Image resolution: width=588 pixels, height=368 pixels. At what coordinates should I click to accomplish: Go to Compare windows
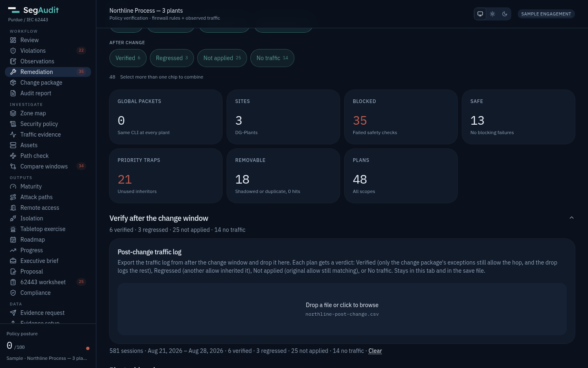pos(48,166)
